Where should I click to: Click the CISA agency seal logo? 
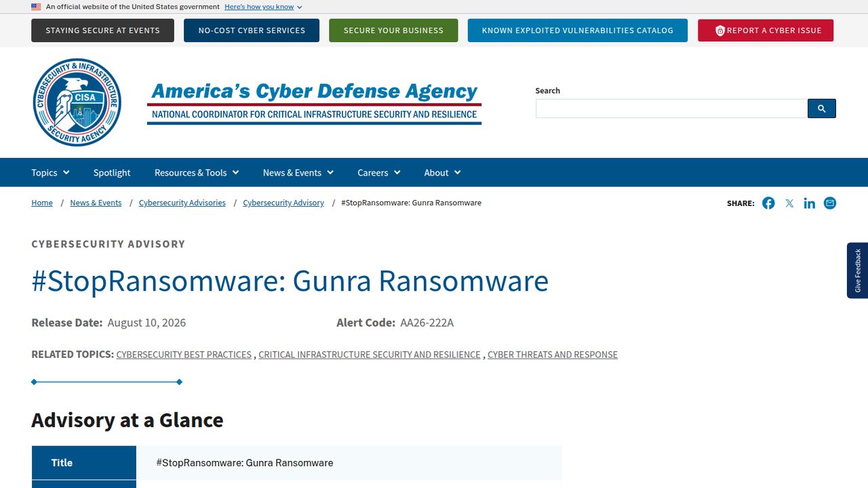77,102
